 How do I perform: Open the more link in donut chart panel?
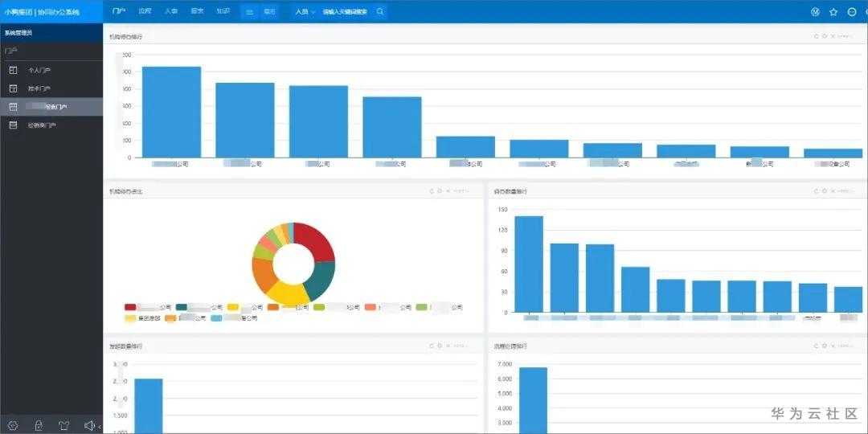click(x=461, y=191)
